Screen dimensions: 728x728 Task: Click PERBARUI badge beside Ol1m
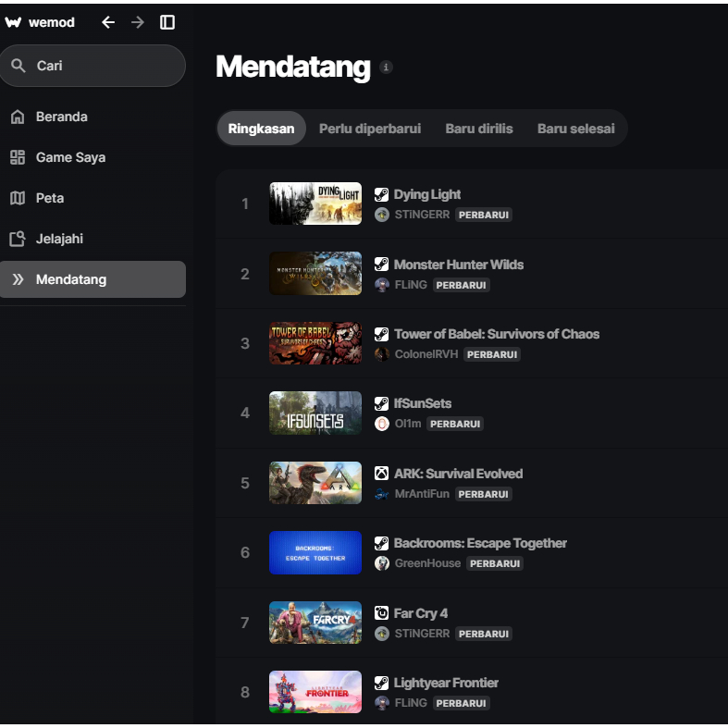click(x=455, y=424)
